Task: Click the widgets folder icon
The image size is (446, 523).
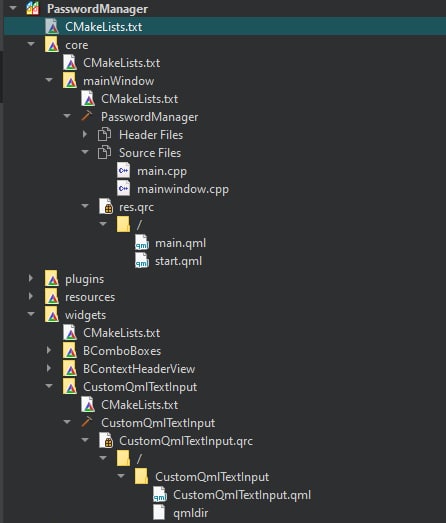Action: (x=52, y=315)
